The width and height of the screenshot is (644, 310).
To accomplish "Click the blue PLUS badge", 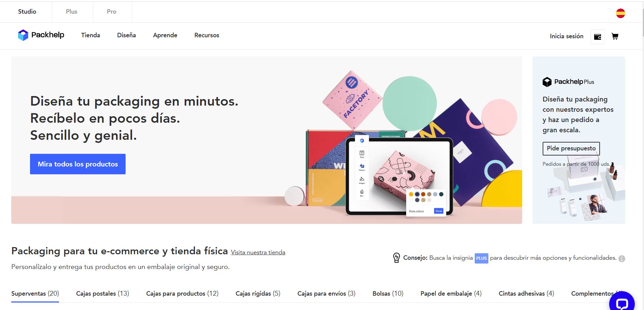I will point(481,258).
